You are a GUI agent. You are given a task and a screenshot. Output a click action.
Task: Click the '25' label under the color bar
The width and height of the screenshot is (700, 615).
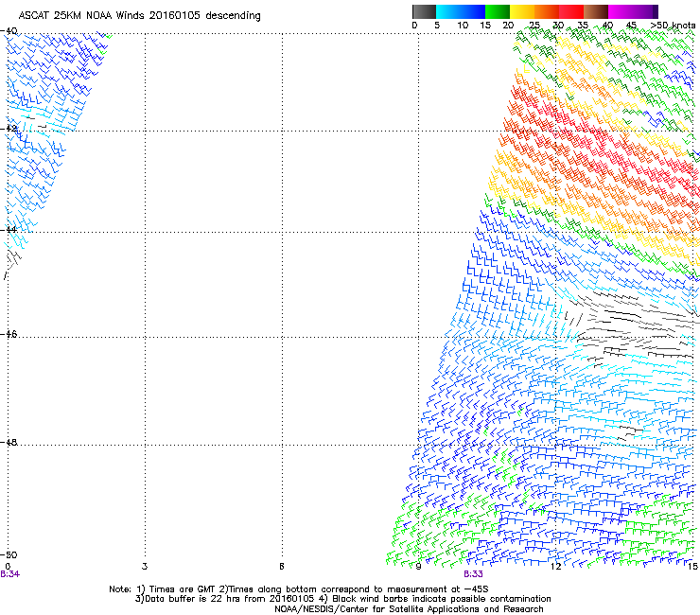tap(534, 26)
